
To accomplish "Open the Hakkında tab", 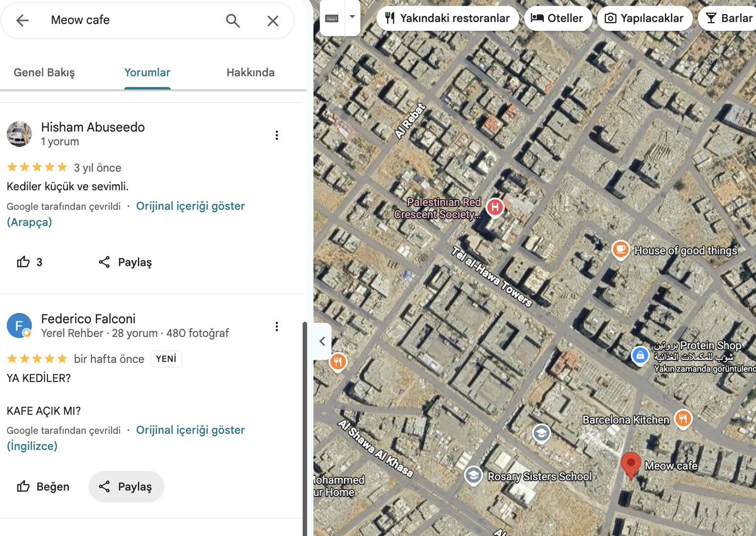I will click(251, 72).
